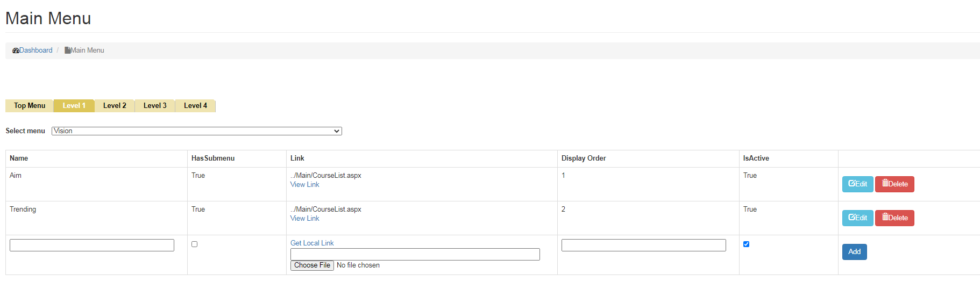Click the Get Local Link link
The image size is (980, 289).
coord(312,243)
